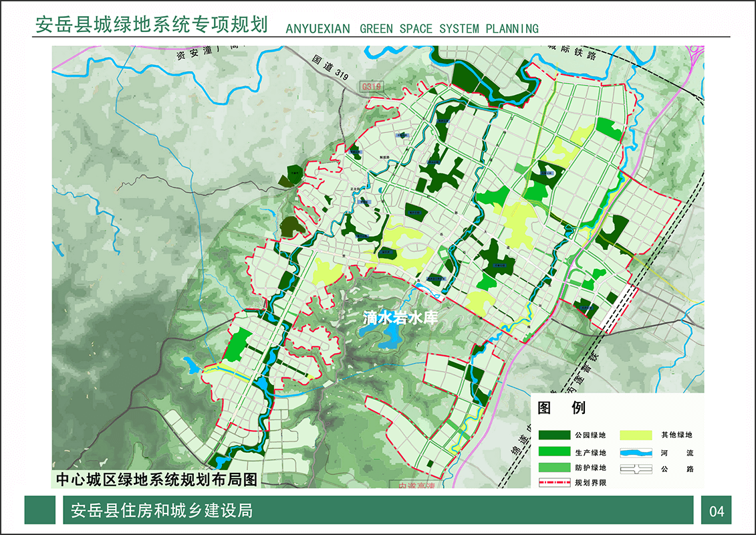Click the green square in the footer
Viewport: 756px width, 535px height.
click(x=40, y=510)
